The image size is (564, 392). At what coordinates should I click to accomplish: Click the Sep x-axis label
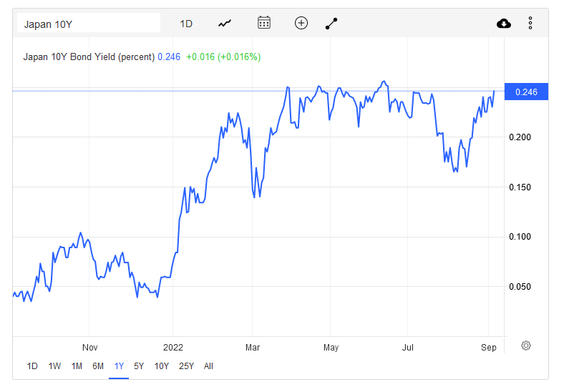click(x=488, y=348)
